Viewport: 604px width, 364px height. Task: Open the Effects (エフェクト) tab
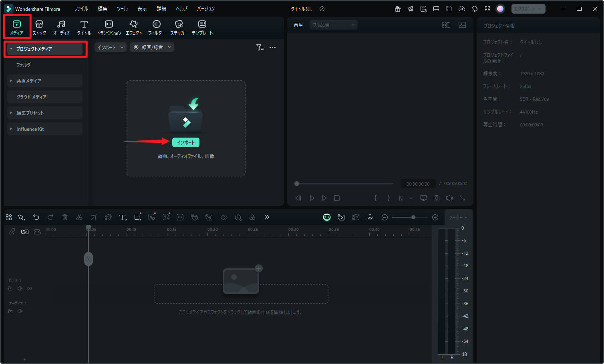[x=134, y=28]
